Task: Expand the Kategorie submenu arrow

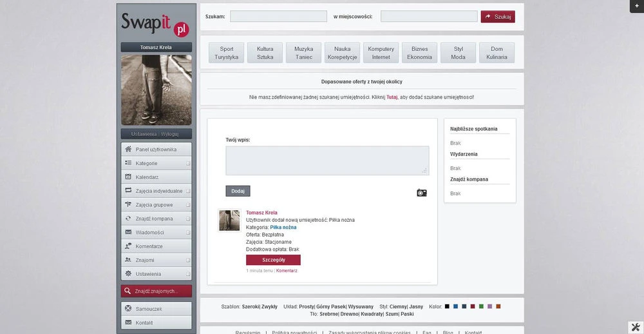Action: click(188, 163)
